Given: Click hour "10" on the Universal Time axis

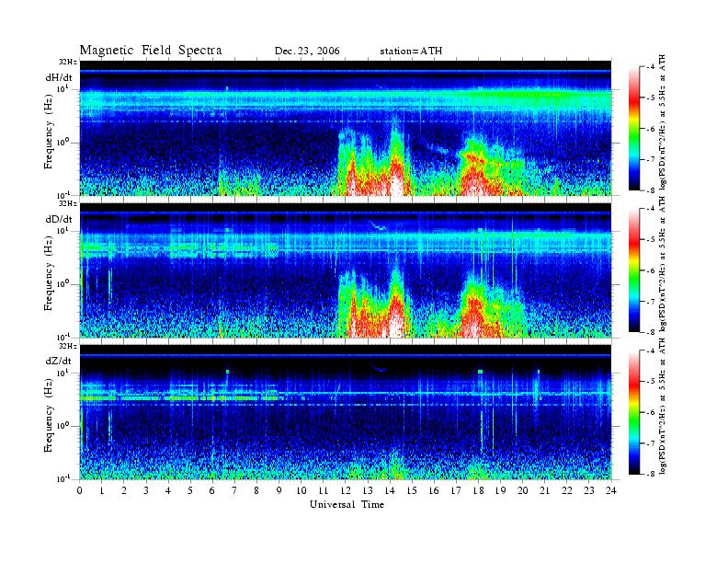Looking at the screenshot, I should 301,490.
